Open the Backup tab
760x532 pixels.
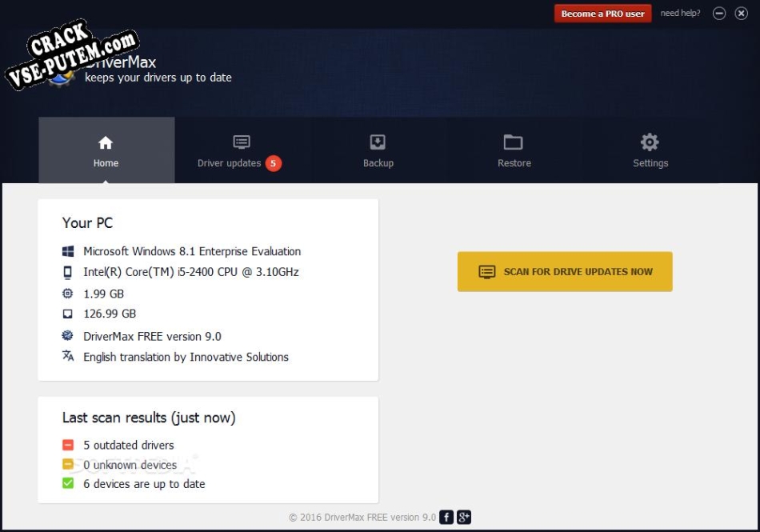378,152
